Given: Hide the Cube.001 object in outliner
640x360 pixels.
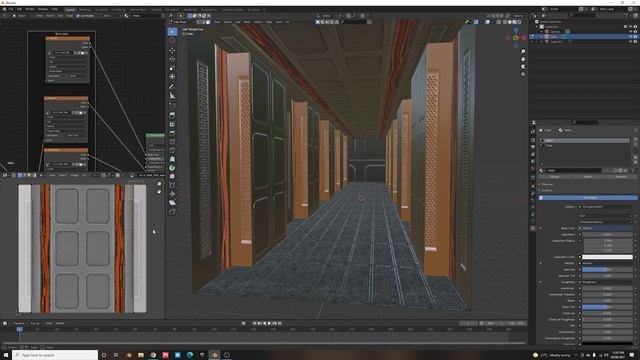Looking at the screenshot, I should (631, 42).
